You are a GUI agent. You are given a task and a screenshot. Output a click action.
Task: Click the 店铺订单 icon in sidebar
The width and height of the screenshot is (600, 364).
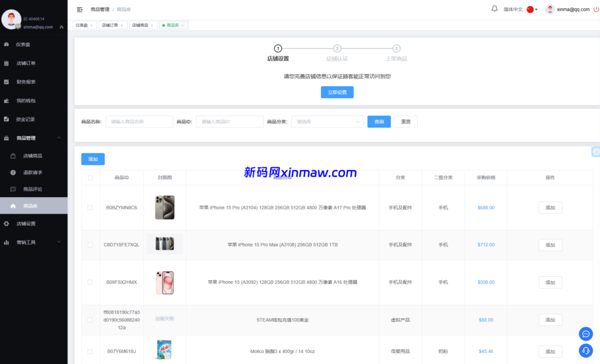pyautogui.click(x=6, y=63)
